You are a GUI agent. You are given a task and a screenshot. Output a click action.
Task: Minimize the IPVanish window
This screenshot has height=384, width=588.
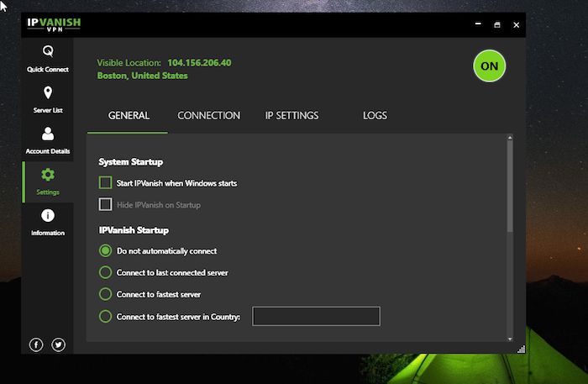(x=478, y=24)
